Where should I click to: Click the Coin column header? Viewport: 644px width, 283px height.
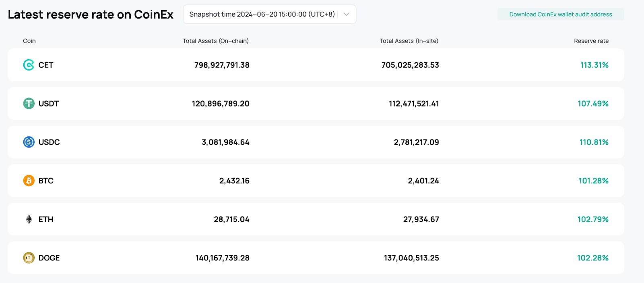[29, 41]
